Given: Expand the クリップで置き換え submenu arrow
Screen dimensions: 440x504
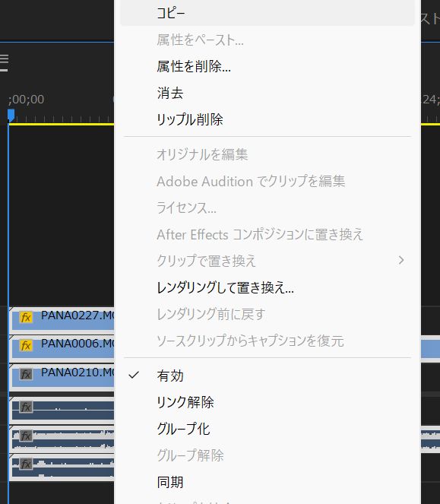Looking at the screenshot, I should pyautogui.click(x=401, y=260).
